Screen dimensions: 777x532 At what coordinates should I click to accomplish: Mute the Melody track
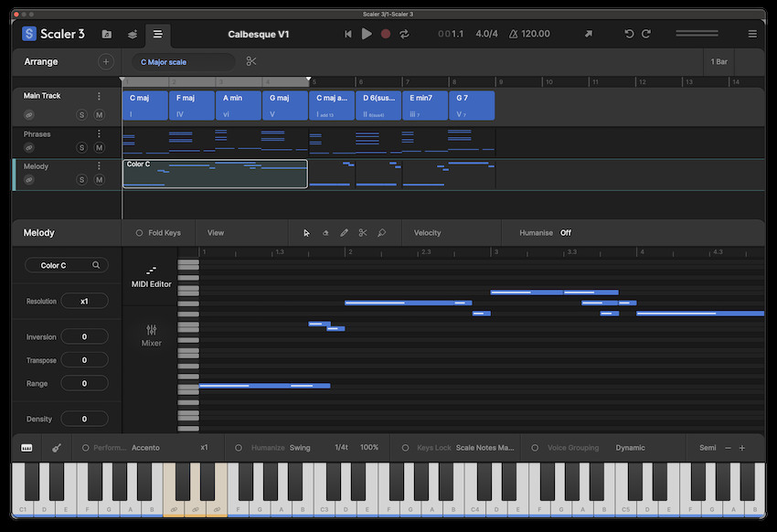pos(99,179)
